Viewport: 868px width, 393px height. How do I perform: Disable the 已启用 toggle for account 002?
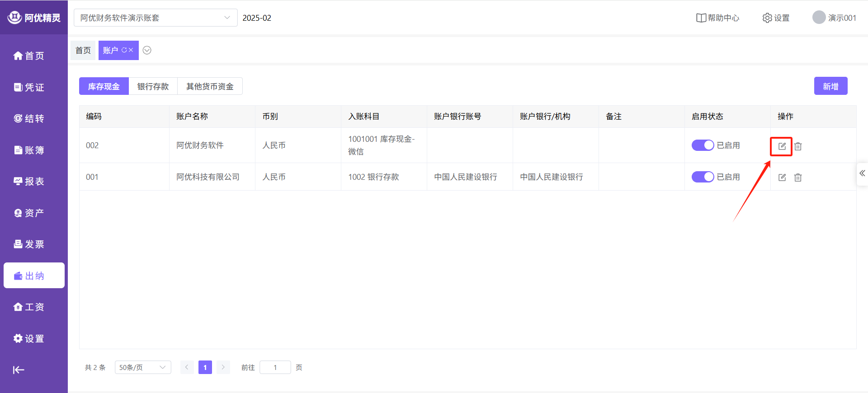(703, 145)
